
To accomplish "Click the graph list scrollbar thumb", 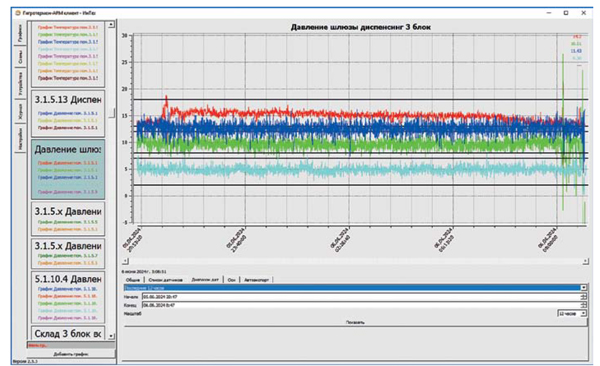I will click(x=111, y=113).
